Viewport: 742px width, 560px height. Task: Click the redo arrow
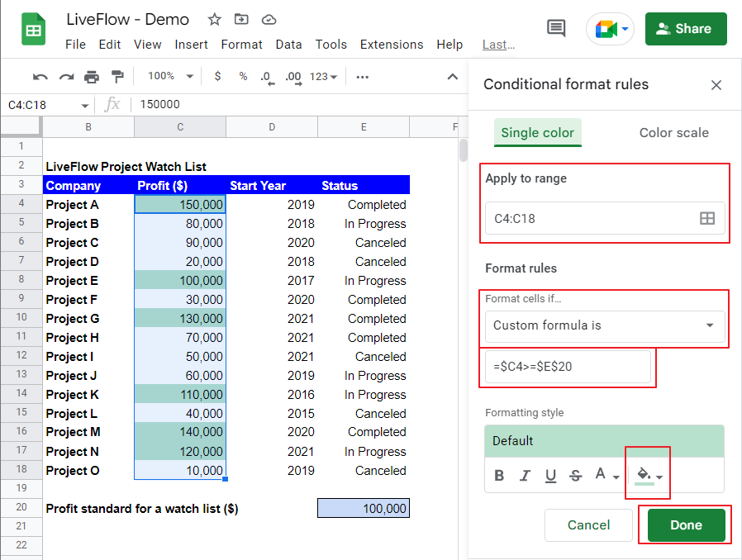tap(66, 77)
